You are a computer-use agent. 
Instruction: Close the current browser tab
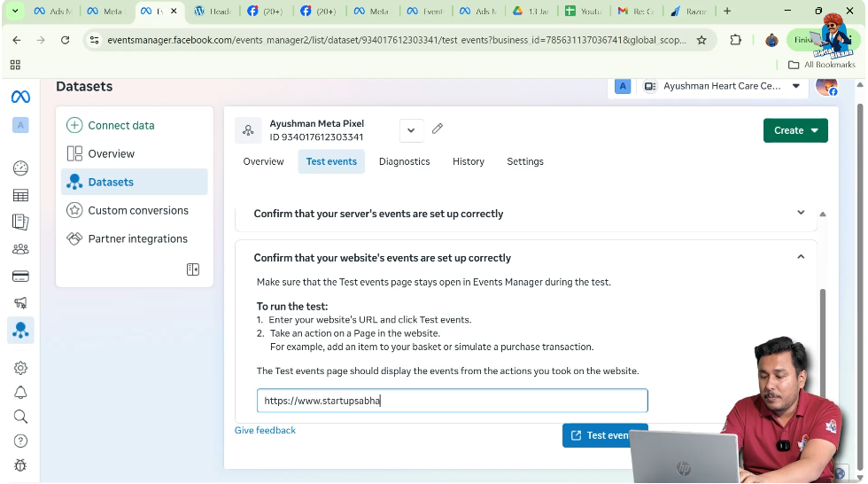pyautogui.click(x=174, y=11)
